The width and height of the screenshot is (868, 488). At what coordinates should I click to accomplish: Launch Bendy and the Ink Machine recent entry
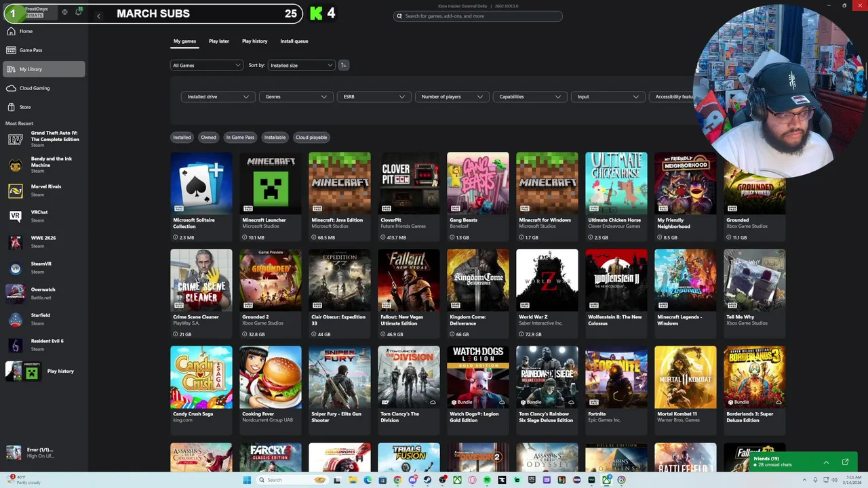click(44, 165)
